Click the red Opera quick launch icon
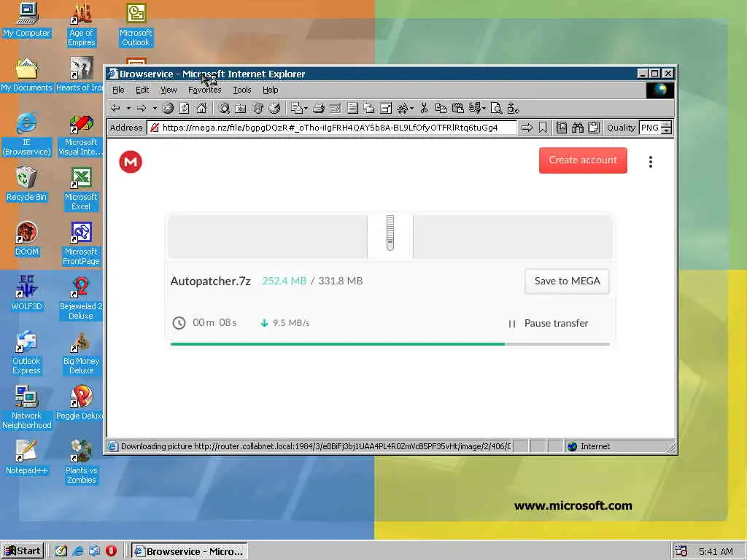 111,551
